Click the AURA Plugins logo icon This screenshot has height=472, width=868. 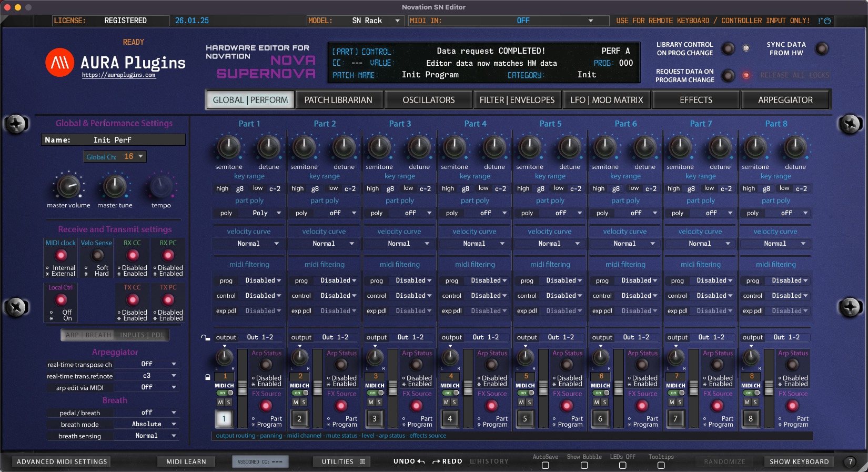[59, 63]
